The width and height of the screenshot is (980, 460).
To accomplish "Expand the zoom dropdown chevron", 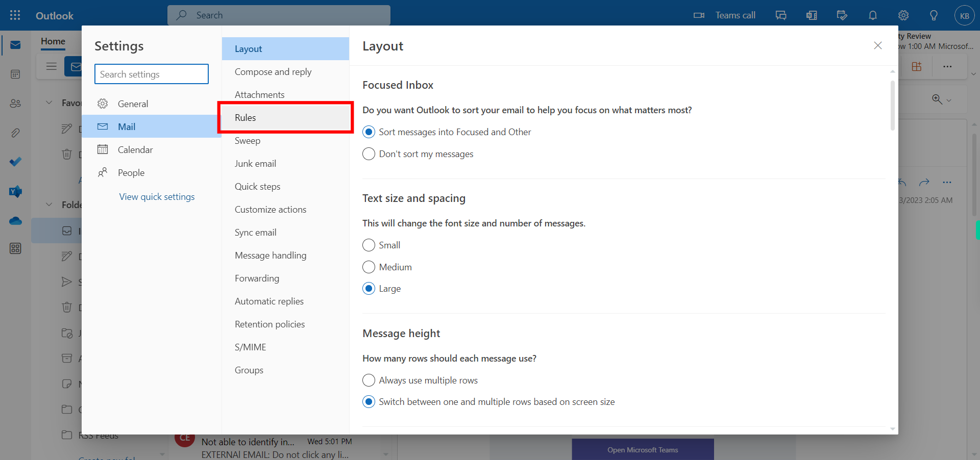I will tap(949, 100).
